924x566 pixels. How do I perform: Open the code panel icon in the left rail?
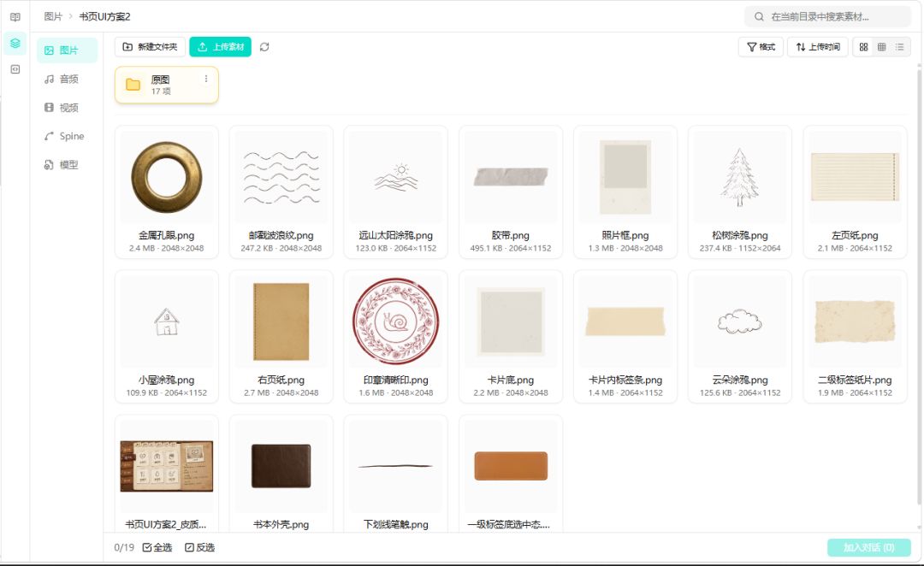15,69
